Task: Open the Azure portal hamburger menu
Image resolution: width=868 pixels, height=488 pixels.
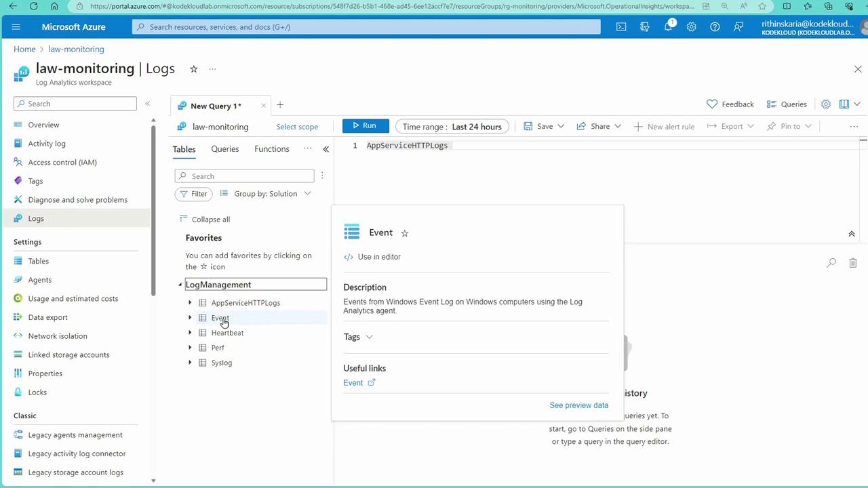Action: 16,27
